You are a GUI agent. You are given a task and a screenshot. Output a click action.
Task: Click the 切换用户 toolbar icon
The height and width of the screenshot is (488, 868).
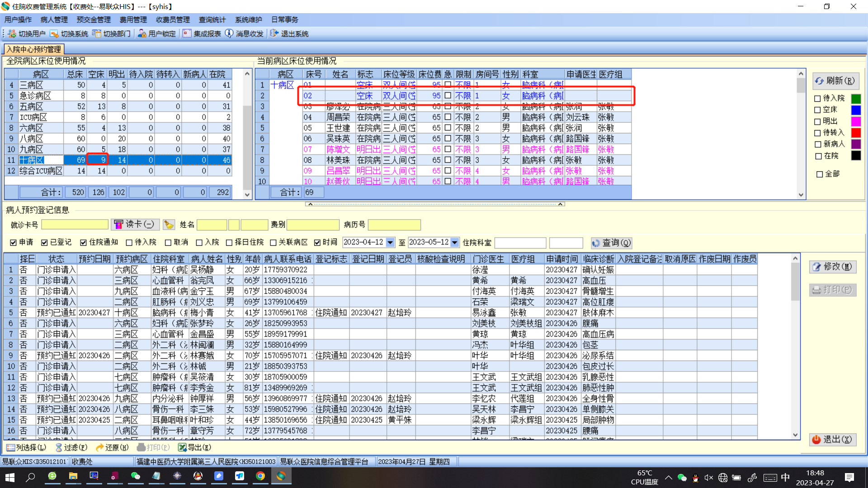coord(12,34)
